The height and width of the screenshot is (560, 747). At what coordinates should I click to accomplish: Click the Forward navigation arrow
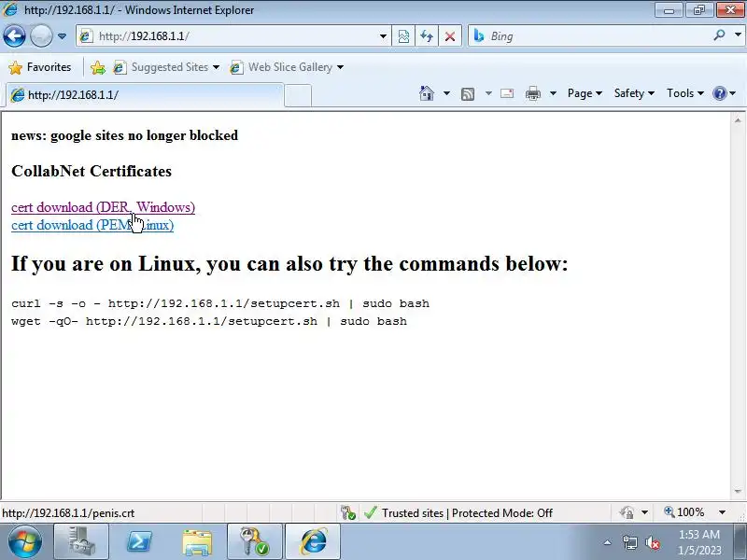point(41,35)
